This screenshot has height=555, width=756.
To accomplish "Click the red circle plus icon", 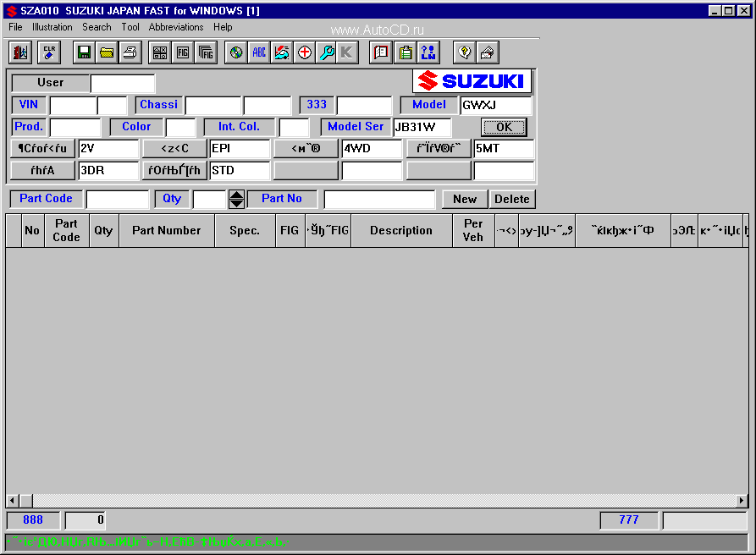I will coord(304,52).
